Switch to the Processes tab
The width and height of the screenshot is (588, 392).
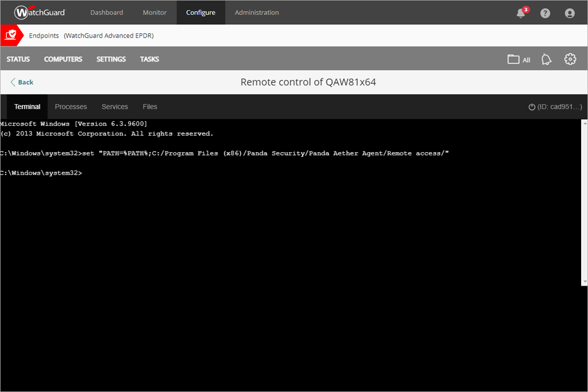(70, 106)
